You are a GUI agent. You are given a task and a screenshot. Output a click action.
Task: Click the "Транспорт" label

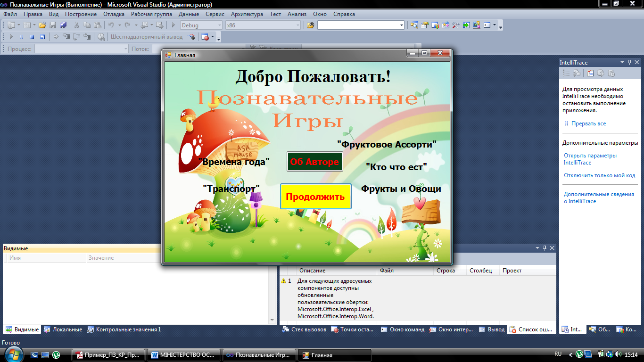[x=231, y=189]
